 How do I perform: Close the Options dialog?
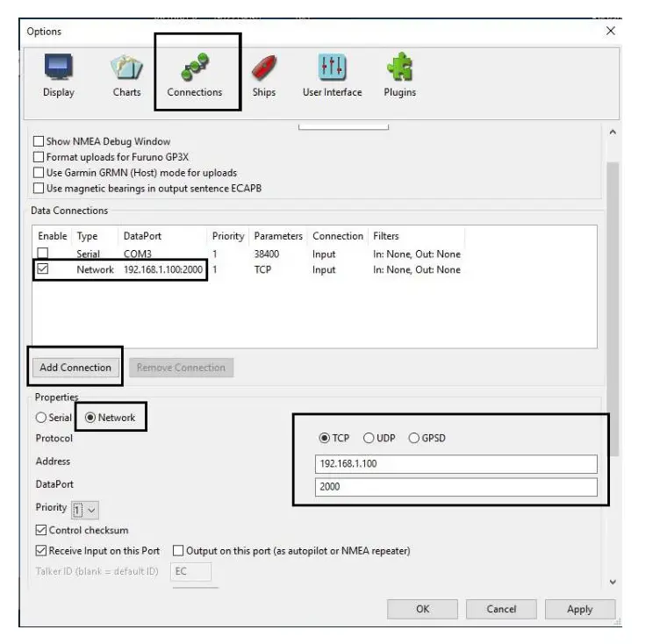(x=611, y=31)
